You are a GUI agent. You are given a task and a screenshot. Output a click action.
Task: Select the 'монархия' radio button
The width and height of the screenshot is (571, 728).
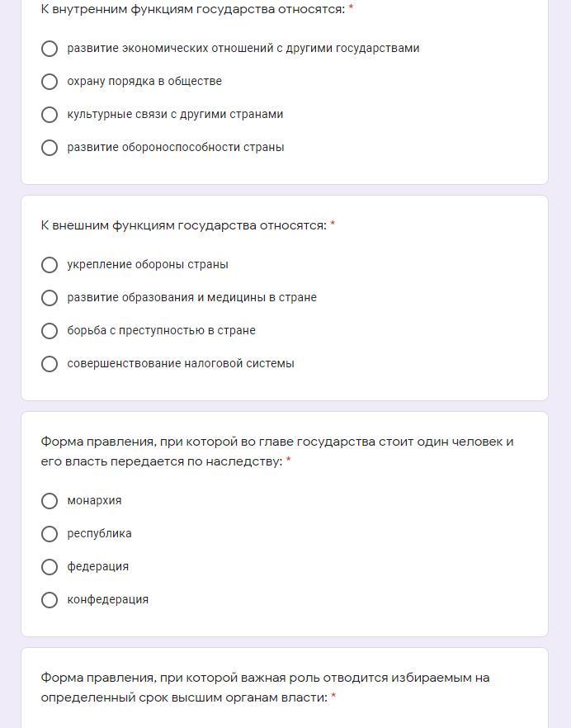pos(50,501)
